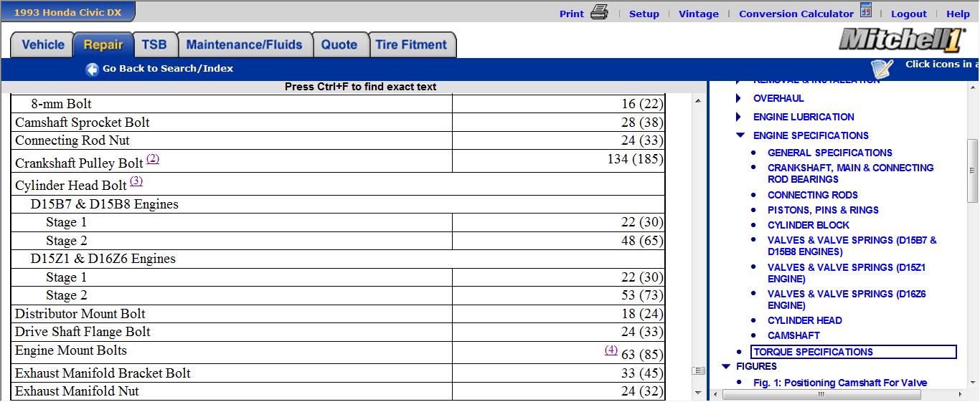Click the 53 (73) torque value

point(642,295)
